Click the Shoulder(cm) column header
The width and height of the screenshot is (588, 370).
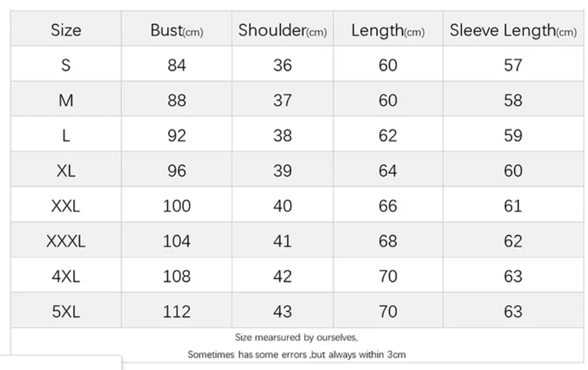coord(282,30)
